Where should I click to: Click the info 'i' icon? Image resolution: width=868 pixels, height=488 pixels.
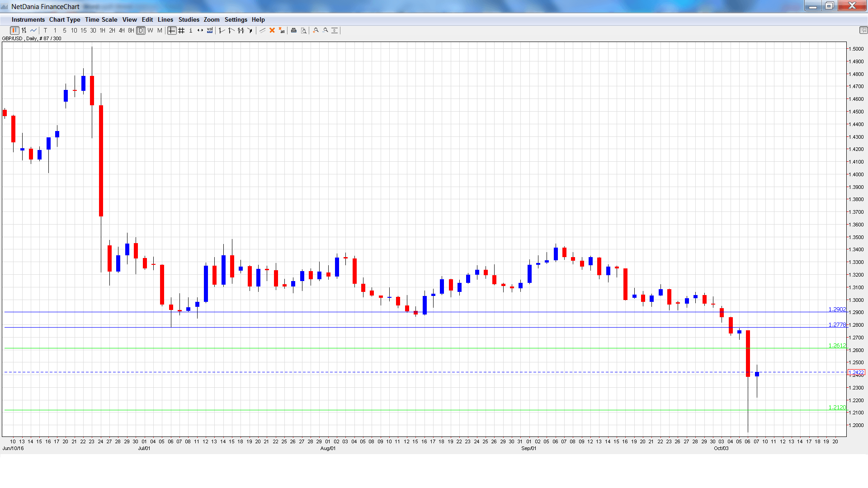pos(191,30)
